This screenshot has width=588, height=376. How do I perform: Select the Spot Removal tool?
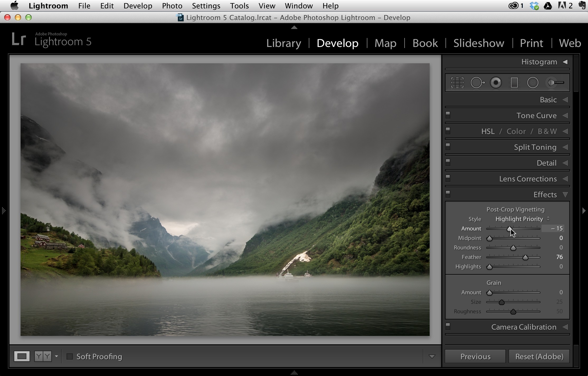pos(477,83)
